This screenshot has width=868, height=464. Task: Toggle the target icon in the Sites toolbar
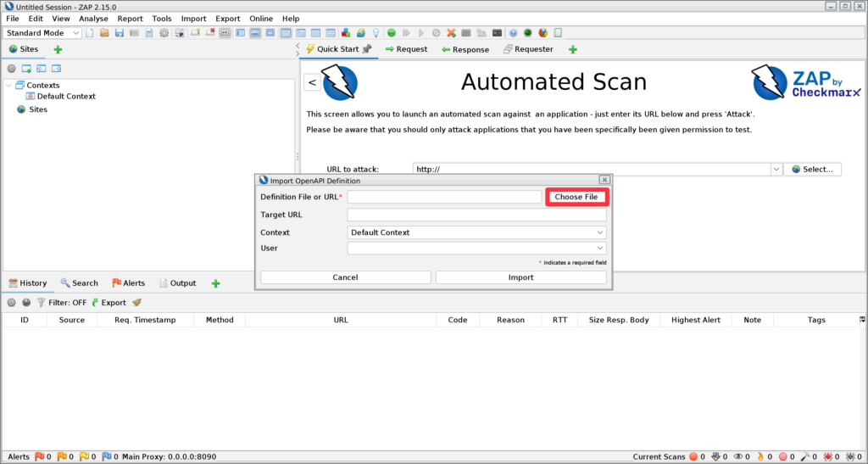[11, 69]
